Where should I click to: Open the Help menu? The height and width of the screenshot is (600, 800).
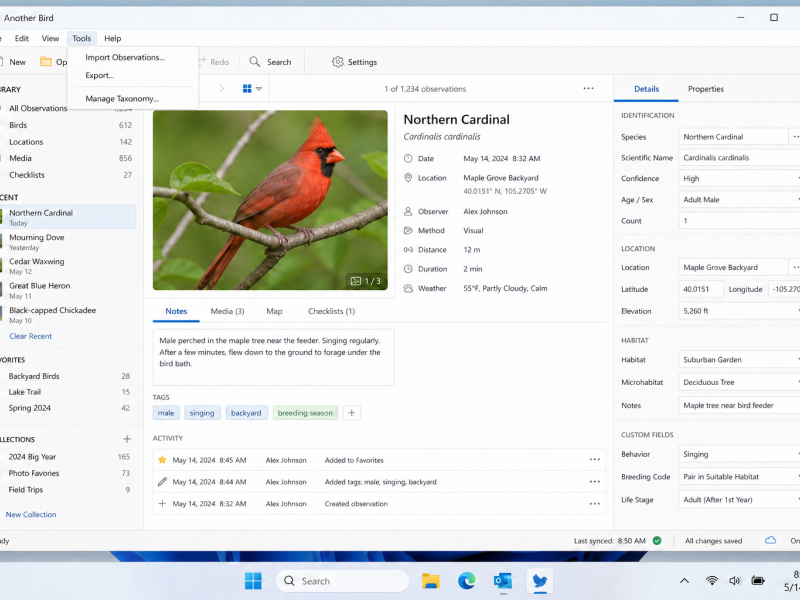[113, 38]
